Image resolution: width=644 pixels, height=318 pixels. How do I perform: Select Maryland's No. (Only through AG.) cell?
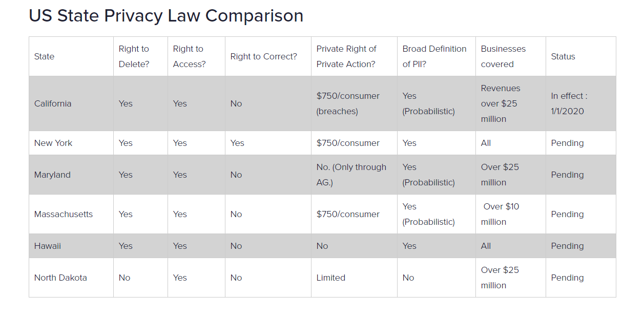click(x=351, y=175)
